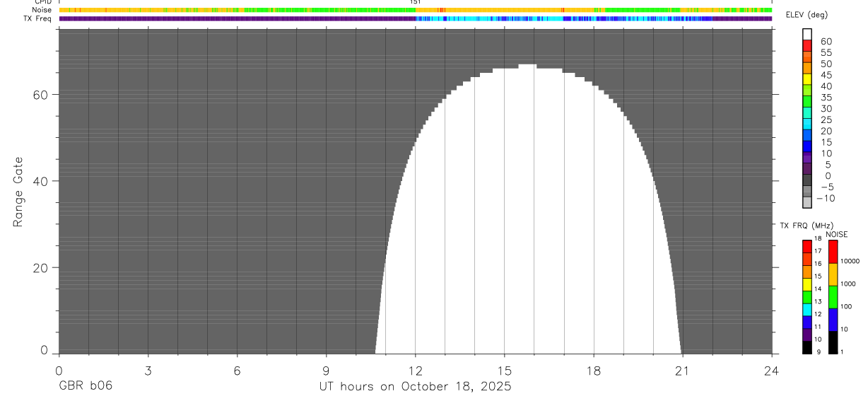
Task: Click the '55' label on the ELEV legend
Action: point(826,53)
